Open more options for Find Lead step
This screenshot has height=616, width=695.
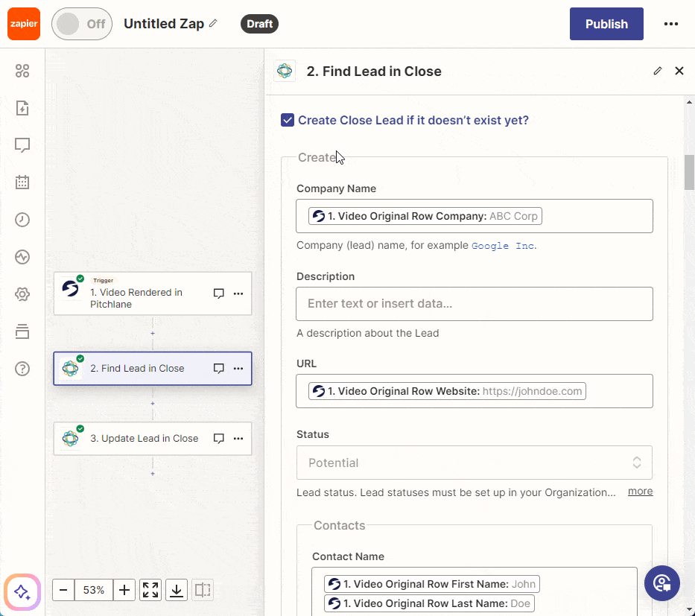coord(238,368)
